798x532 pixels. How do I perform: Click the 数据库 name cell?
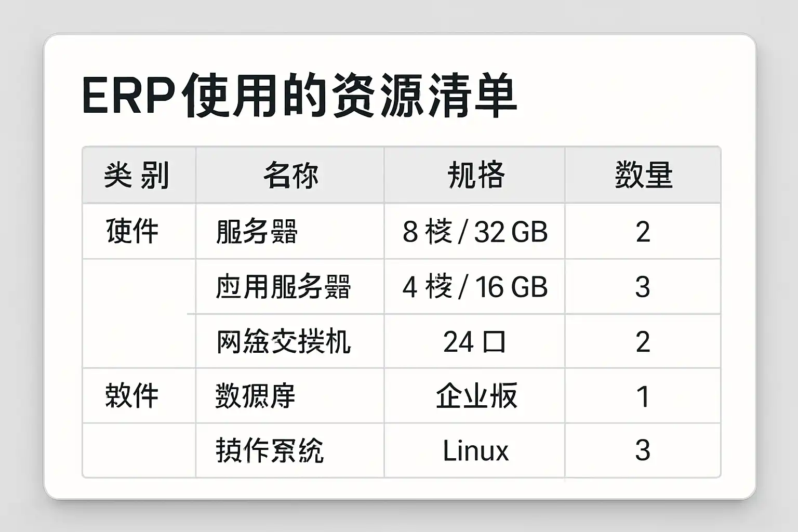(255, 396)
